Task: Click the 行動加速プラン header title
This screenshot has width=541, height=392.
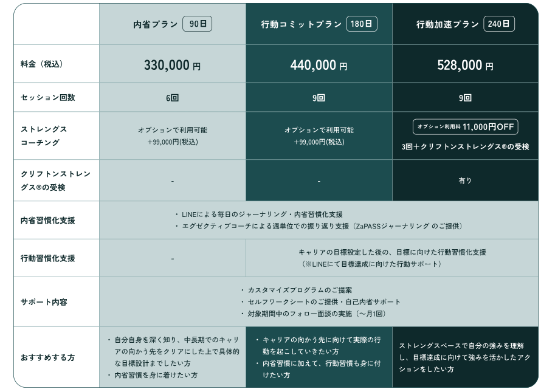Action: click(x=447, y=25)
